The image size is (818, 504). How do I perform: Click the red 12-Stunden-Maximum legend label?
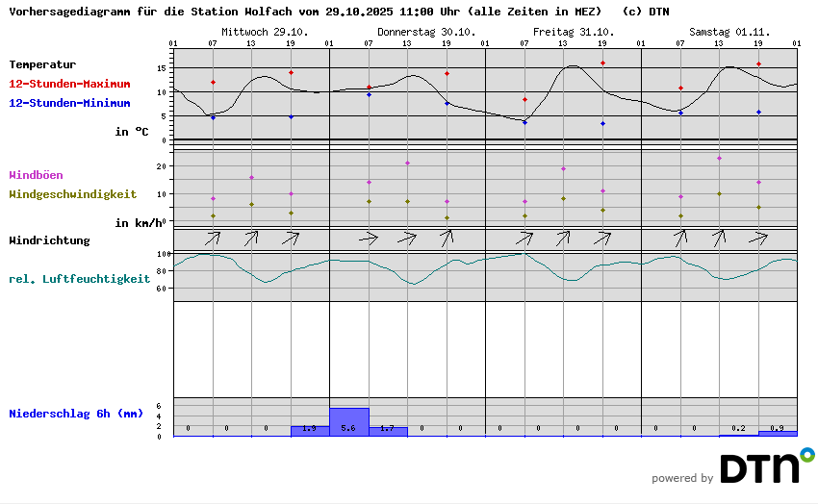[x=69, y=85]
